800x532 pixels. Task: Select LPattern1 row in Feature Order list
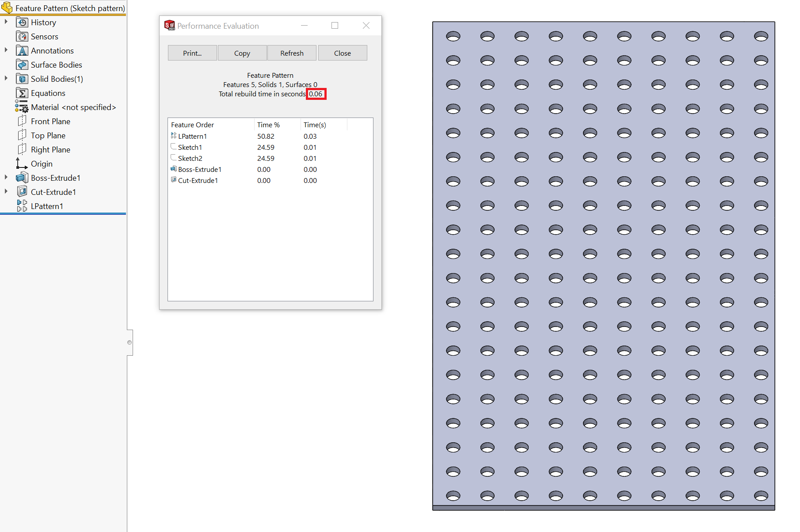pos(192,137)
